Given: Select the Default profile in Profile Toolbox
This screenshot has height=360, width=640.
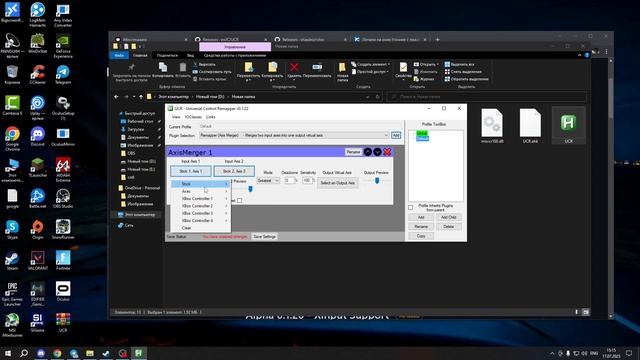Looking at the screenshot, I should [x=422, y=139].
